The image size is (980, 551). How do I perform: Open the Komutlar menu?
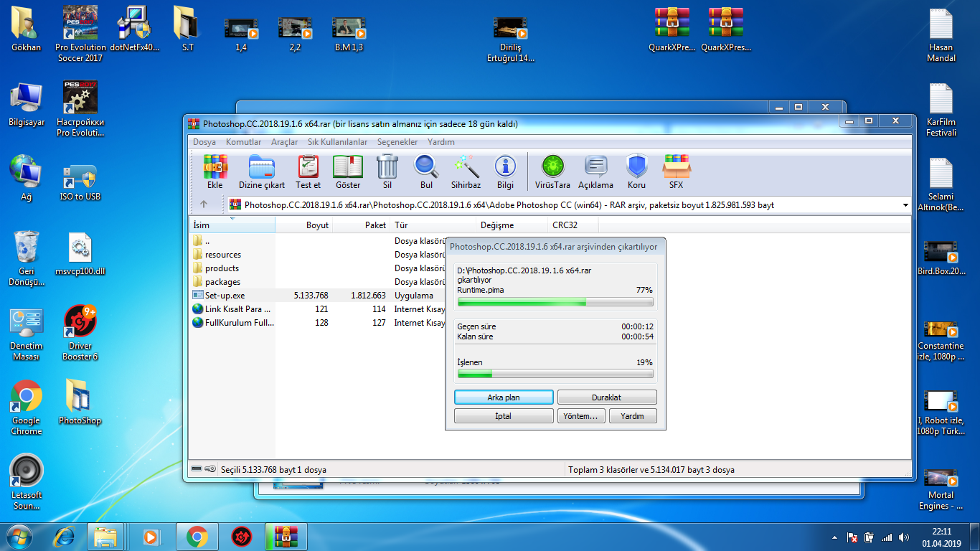pyautogui.click(x=244, y=142)
